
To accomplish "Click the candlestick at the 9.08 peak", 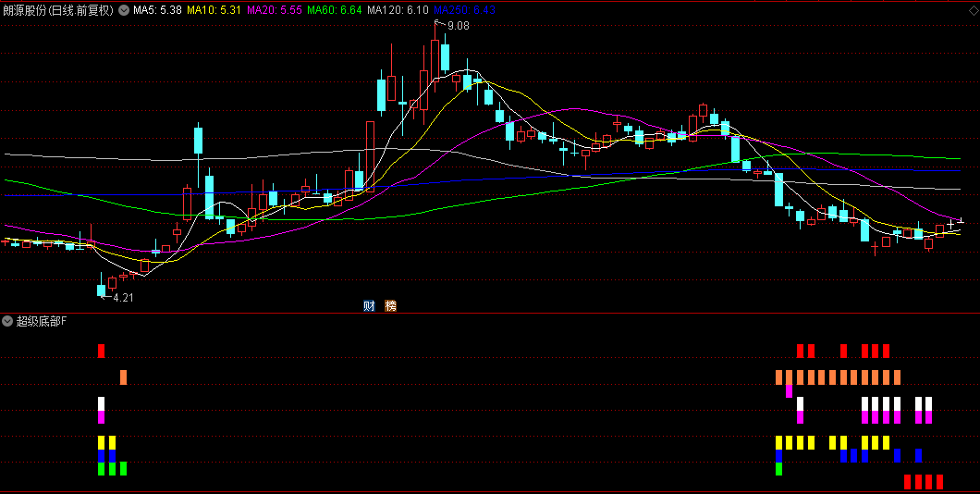I will 435,59.
